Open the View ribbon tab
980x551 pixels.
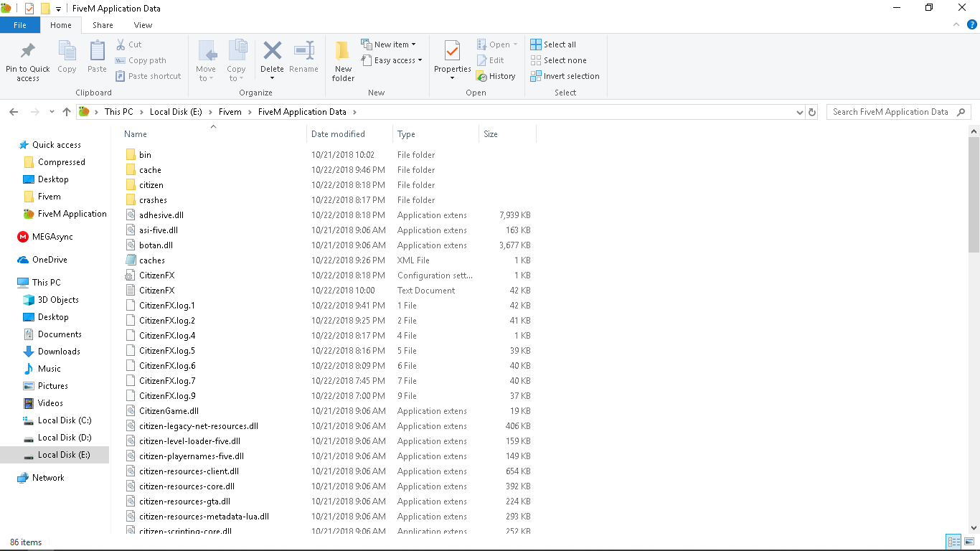(x=143, y=25)
